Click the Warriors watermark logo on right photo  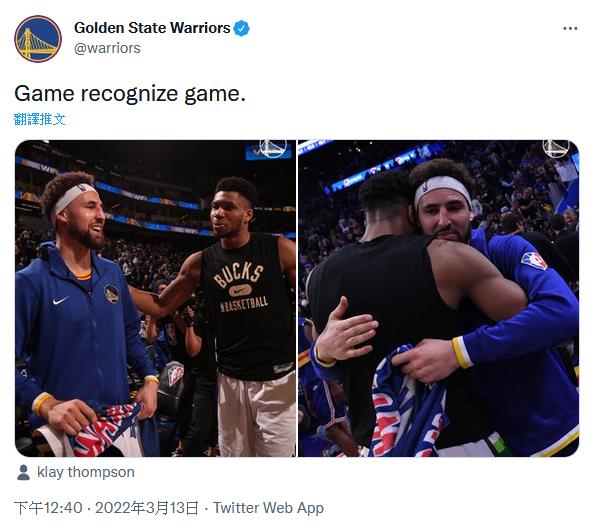[x=556, y=148]
